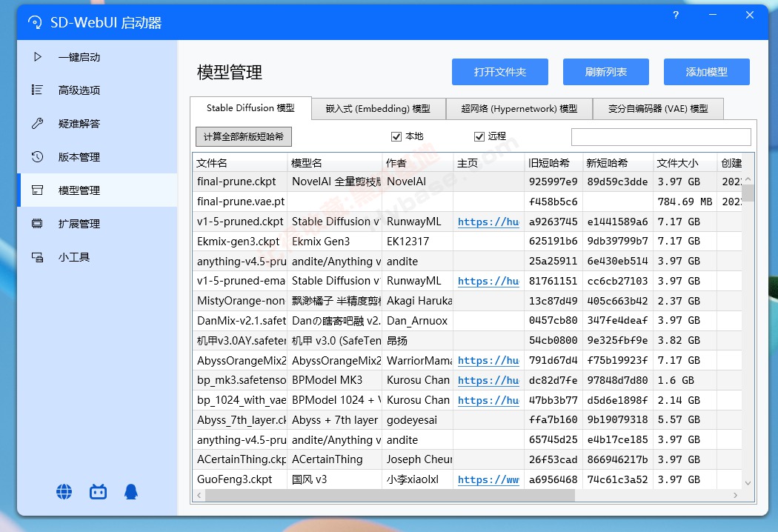The width and height of the screenshot is (778, 532).
Task: Sort by 文件大小 column header
Action: coord(685,163)
